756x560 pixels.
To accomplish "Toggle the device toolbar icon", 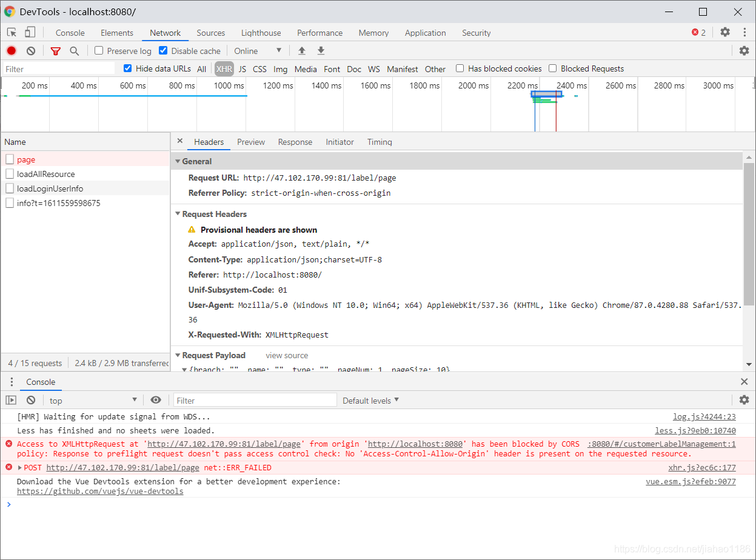I will pyautogui.click(x=30, y=33).
